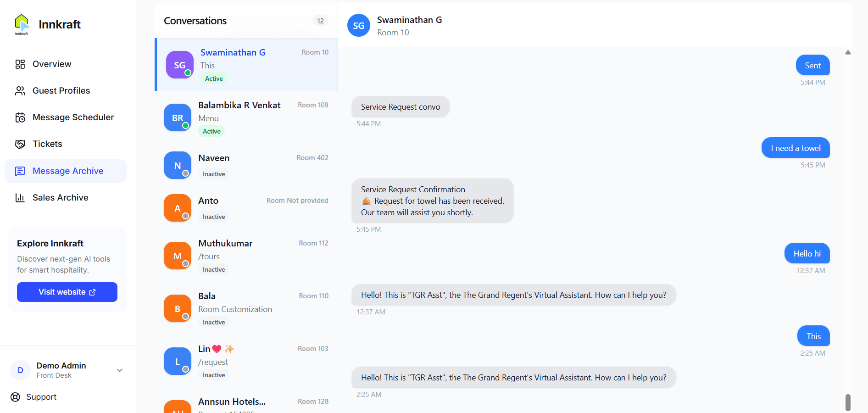Expand the Demo Admin account menu
This screenshot has height=413, width=868.
tap(119, 370)
